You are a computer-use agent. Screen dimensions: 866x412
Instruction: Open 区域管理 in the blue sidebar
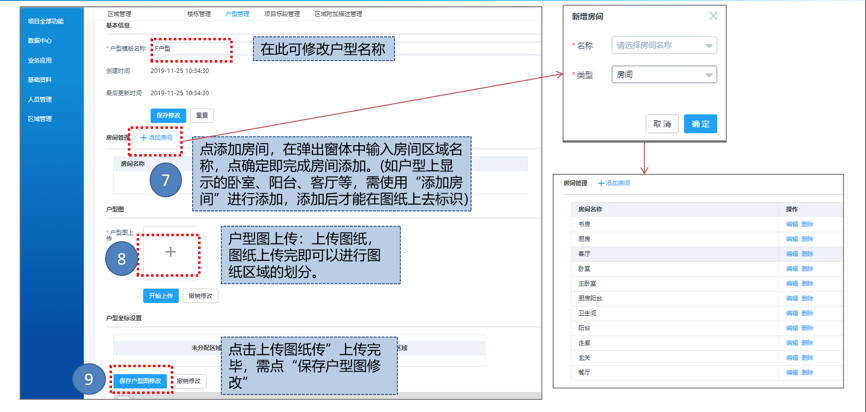click(x=40, y=119)
